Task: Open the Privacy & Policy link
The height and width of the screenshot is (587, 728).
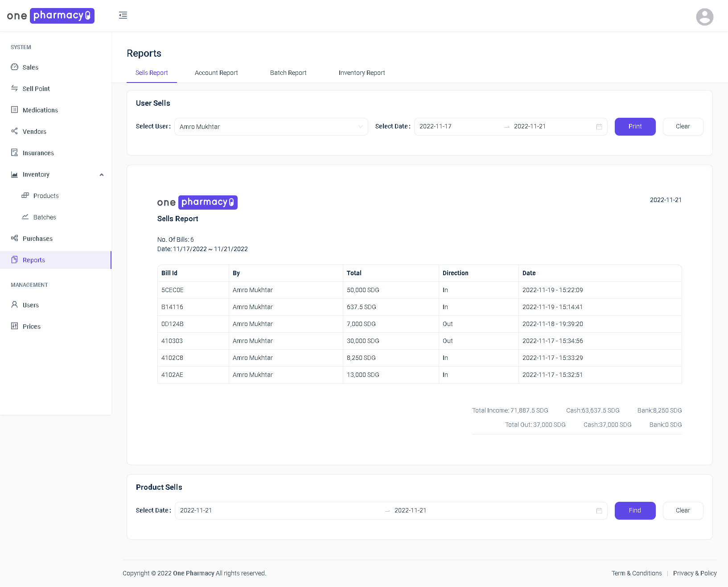Action: click(x=695, y=573)
